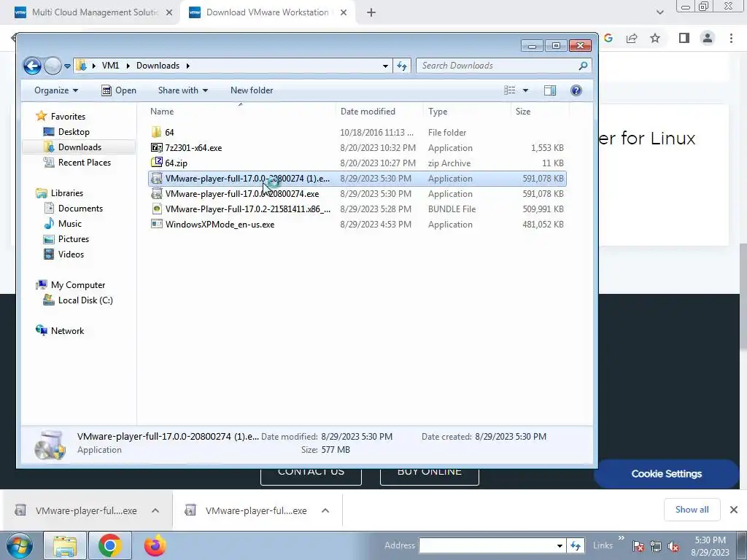Change your view icon in toolbar
747x560 pixels.
[x=509, y=90]
